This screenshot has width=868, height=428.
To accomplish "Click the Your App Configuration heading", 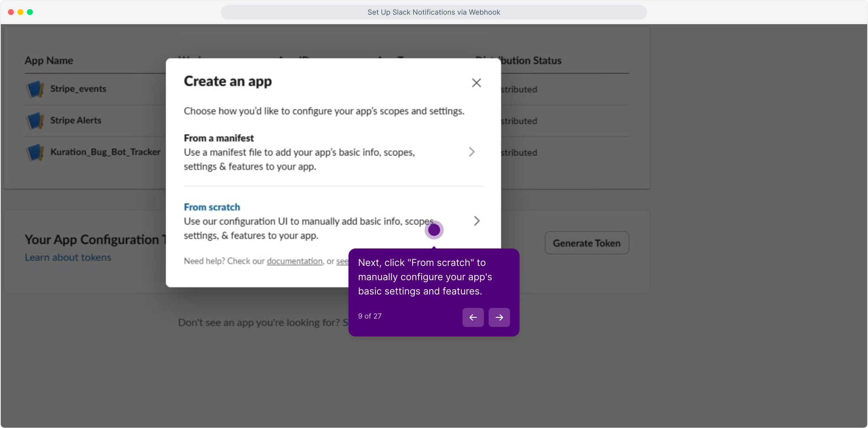I will [95, 240].
